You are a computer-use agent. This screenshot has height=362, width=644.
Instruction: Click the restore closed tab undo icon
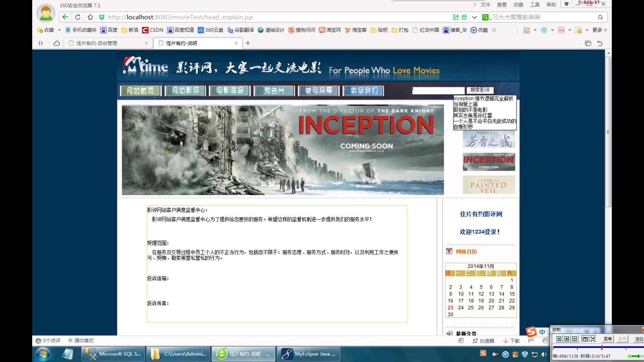pyautogui.click(x=600, y=43)
